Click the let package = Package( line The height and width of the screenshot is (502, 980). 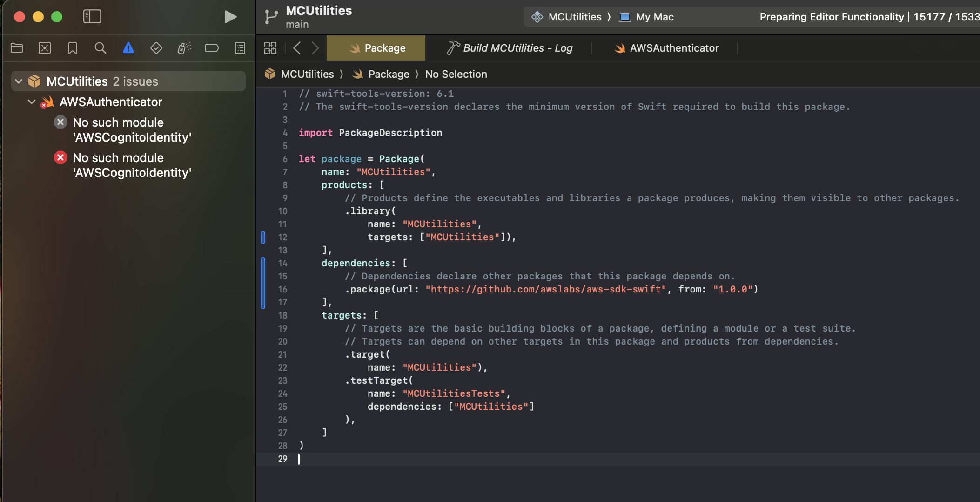pos(362,159)
